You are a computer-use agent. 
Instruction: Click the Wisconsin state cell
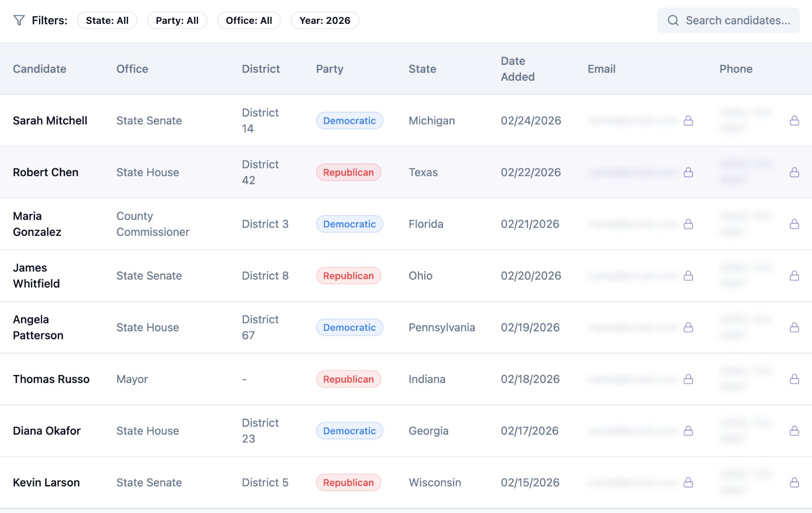click(435, 483)
